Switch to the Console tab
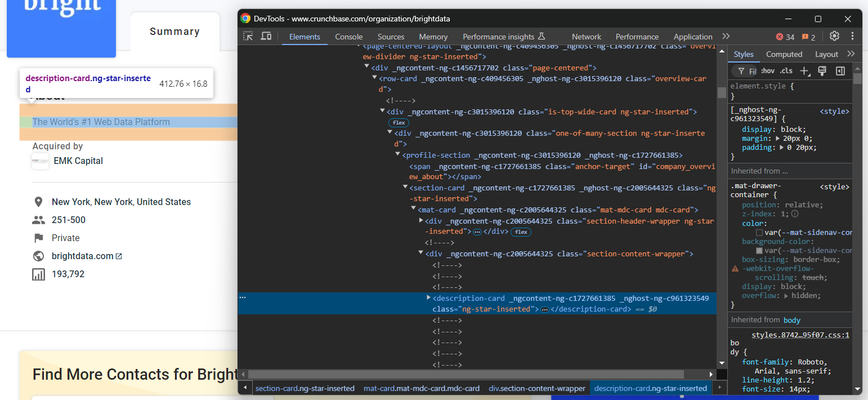The width and height of the screenshot is (868, 400). pos(348,36)
